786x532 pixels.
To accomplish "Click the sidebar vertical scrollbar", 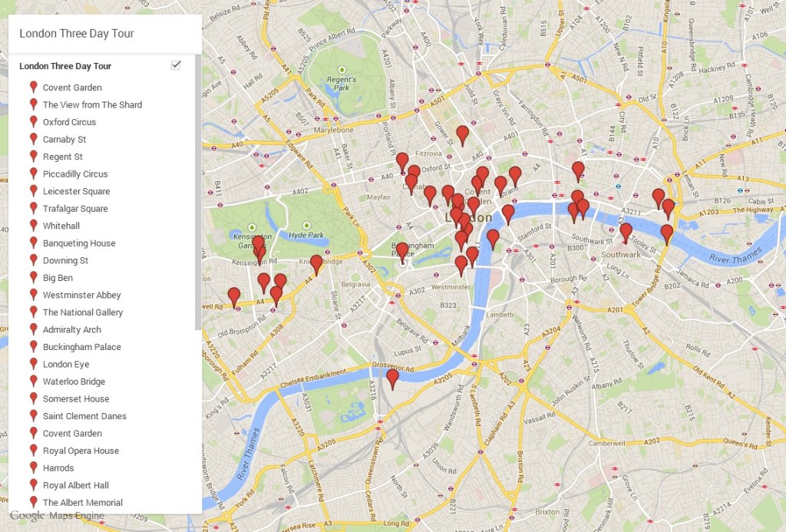I will coord(198,192).
